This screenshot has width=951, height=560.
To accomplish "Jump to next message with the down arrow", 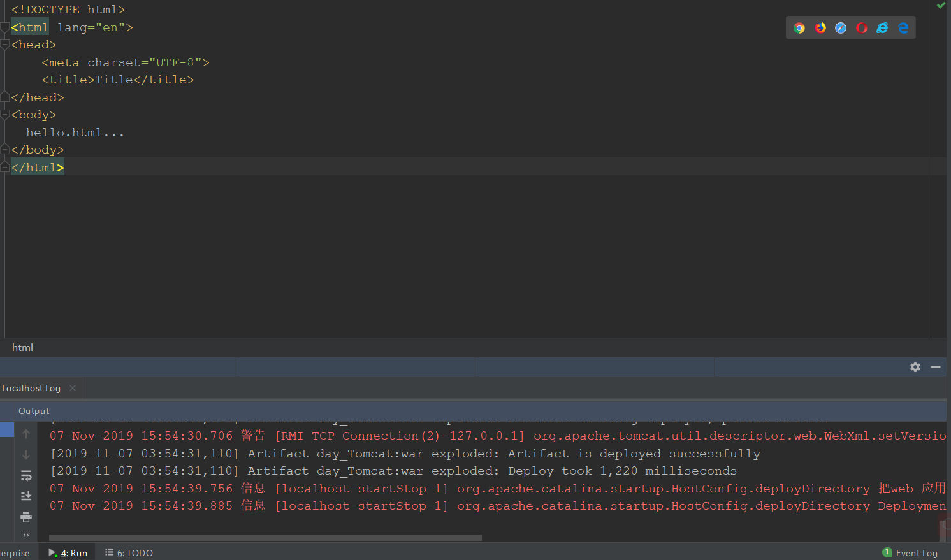I will tap(26, 454).
